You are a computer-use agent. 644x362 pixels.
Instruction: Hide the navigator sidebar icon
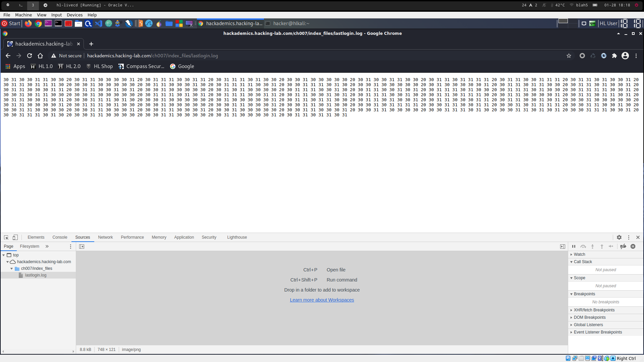coord(82,246)
